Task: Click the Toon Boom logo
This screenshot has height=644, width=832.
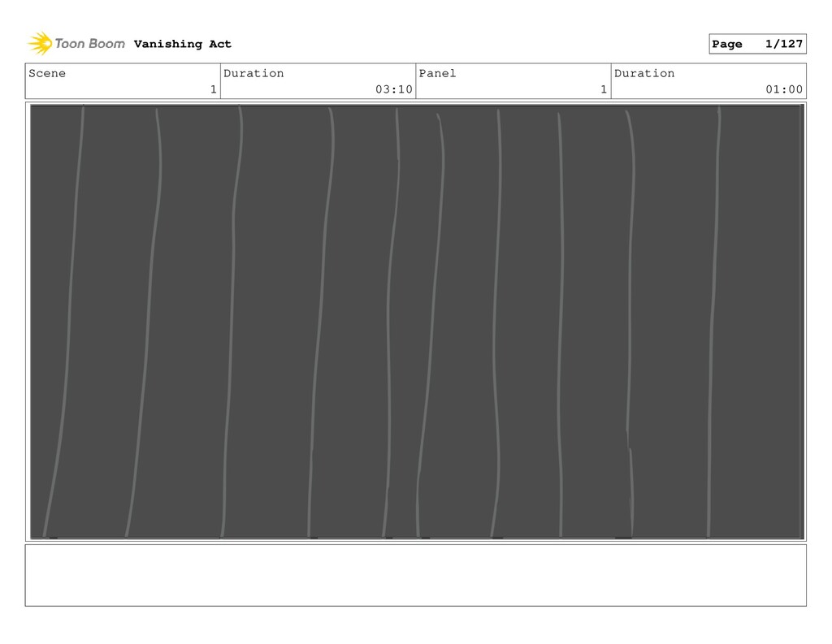Action: click(x=76, y=44)
